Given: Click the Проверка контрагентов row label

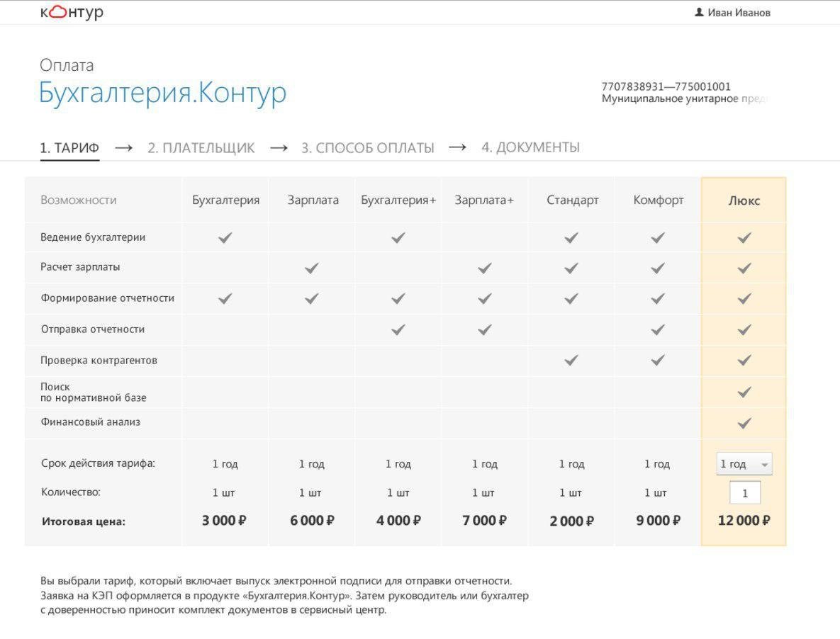Looking at the screenshot, I should [99, 360].
